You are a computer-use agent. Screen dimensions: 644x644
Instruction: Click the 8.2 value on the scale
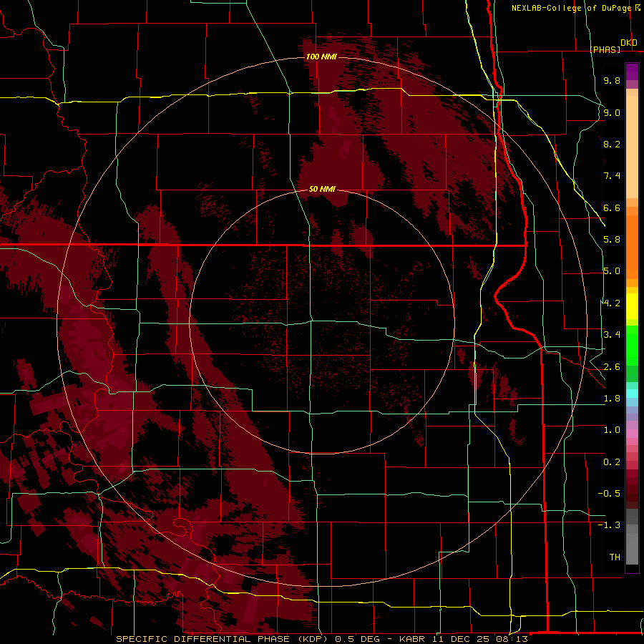point(612,144)
